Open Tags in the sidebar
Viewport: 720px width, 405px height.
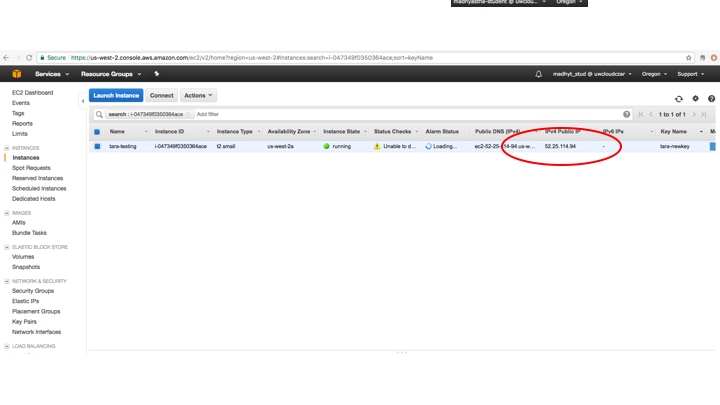(18, 113)
